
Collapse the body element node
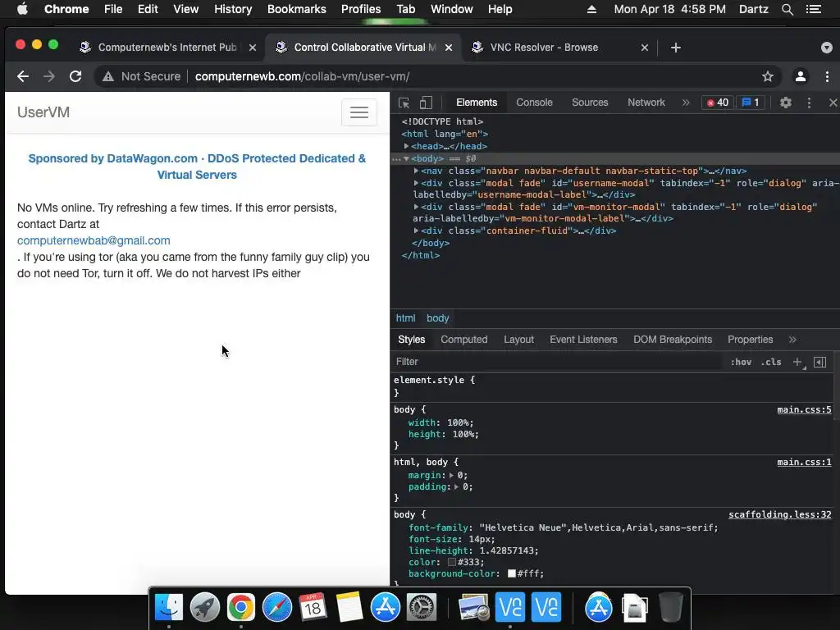[407, 158]
